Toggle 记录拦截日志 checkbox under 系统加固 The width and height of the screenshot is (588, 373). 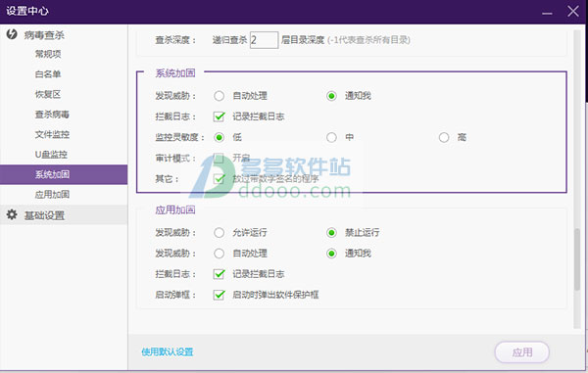pyautogui.click(x=219, y=117)
